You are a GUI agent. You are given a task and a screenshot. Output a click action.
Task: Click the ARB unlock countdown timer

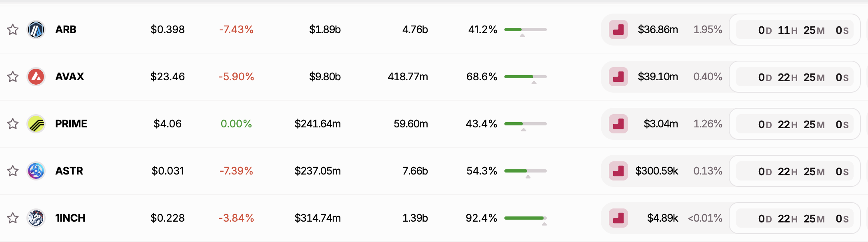[x=795, y=30]
